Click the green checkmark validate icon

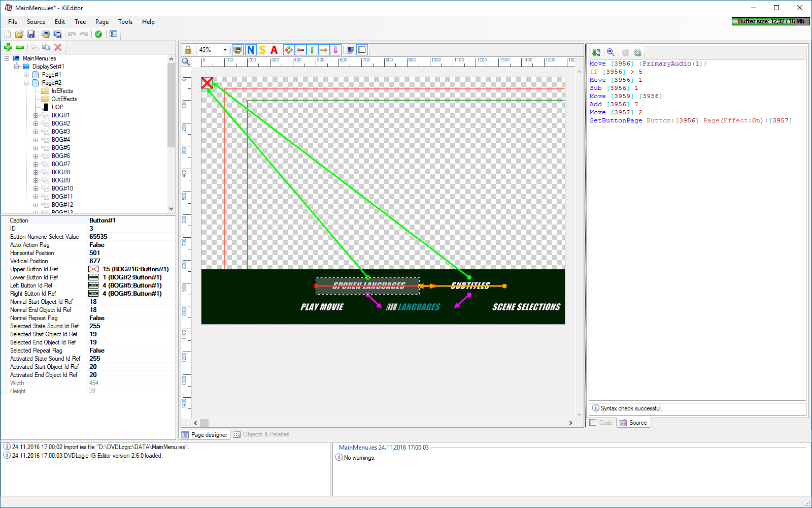click(x=98, y=34)
